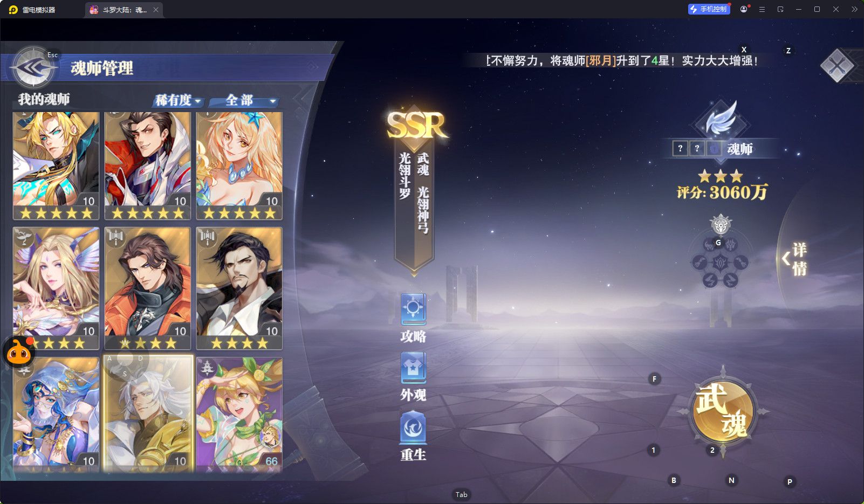The height and width of the screenshot is (504, 864).
Task: Close the panel with the diamond X button
Action: 837,66
